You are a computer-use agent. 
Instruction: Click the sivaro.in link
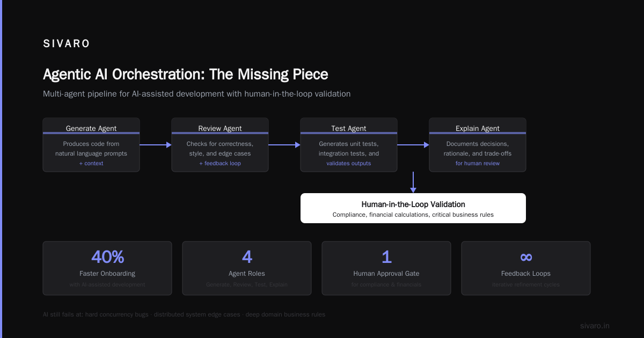click(x=595, y=326)
